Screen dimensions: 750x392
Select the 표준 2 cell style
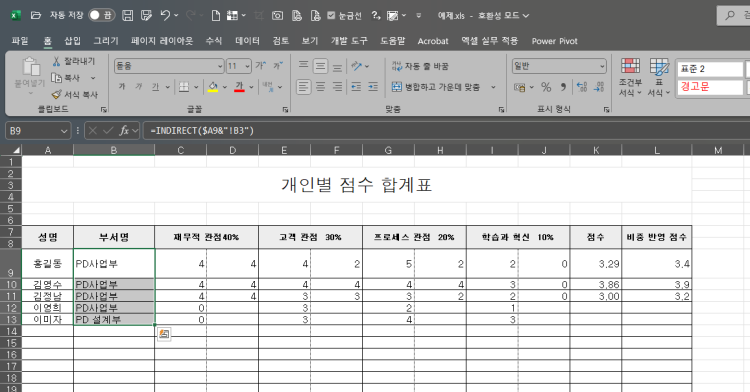(x=709, y=69)
